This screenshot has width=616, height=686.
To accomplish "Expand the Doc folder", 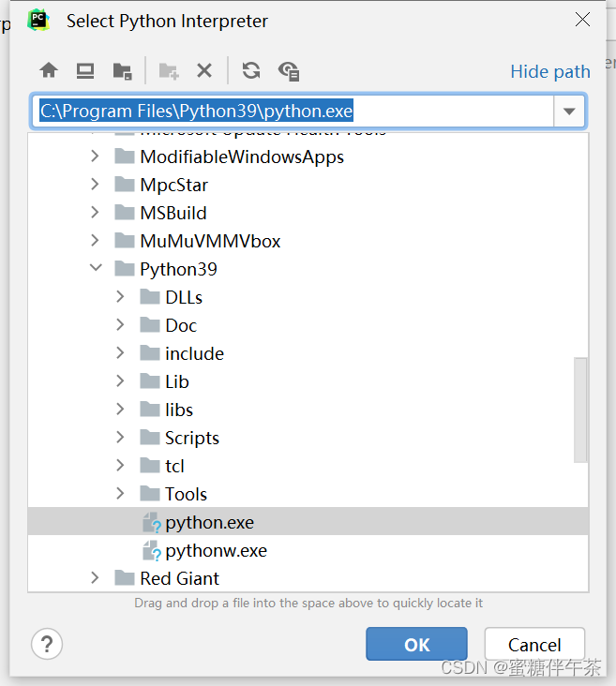I will (120, 324).
